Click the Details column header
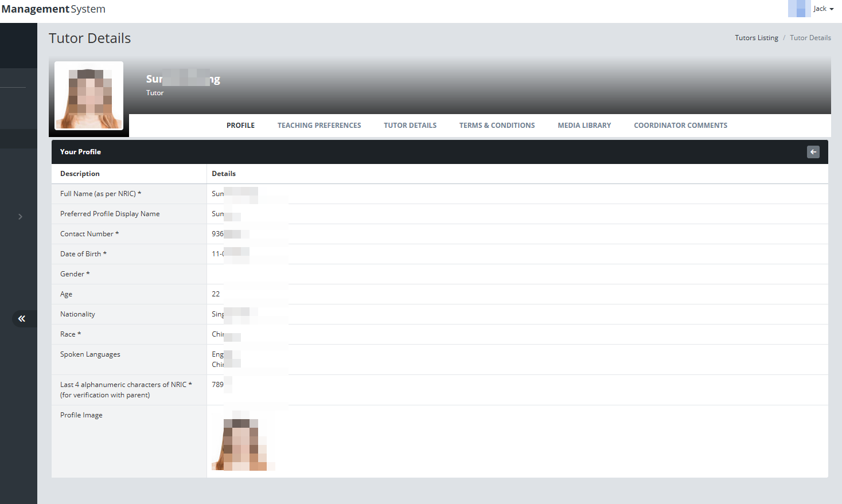Image resolution: width=842 pixels, height=504 pixels. (224, 174)
